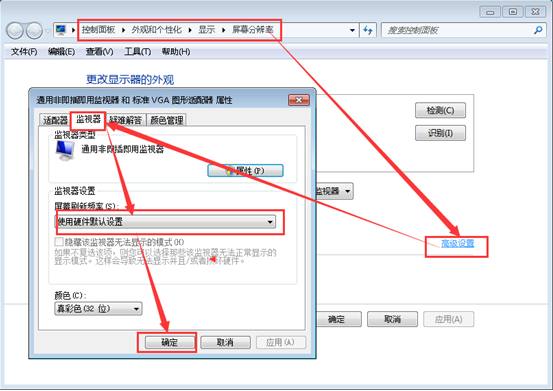Select 屏幕分辨率 in the breadcrumb
This screenshot has width=553, height=391.
(x=253, y=30)
